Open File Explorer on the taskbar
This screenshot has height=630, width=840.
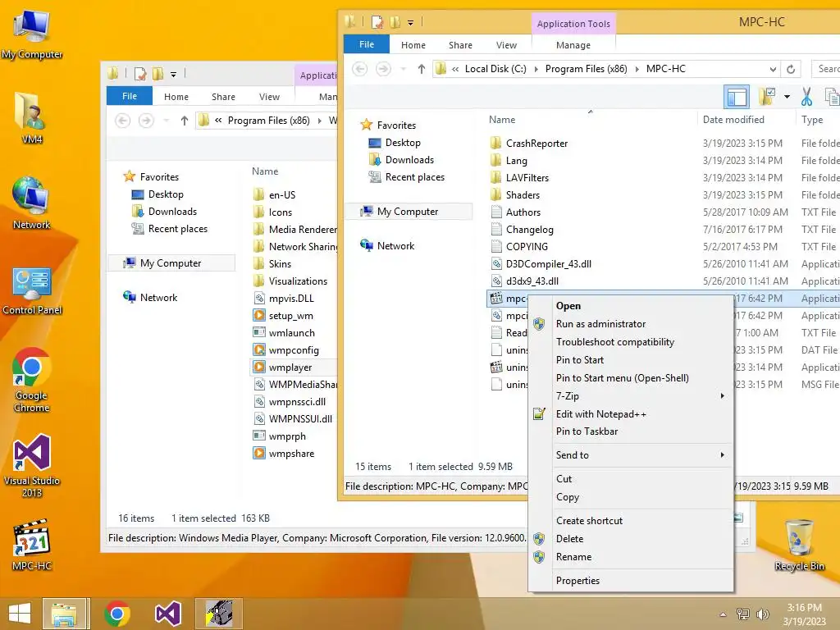[x=65, y=614]
